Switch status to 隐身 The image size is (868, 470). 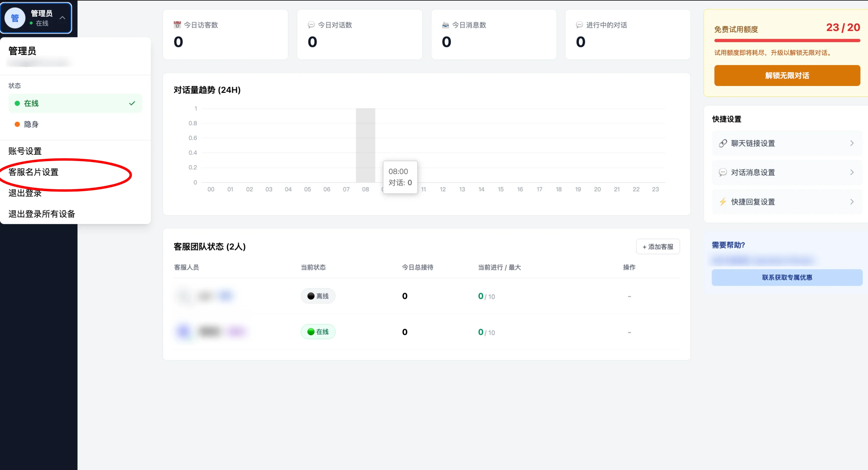tap(31, 124)
